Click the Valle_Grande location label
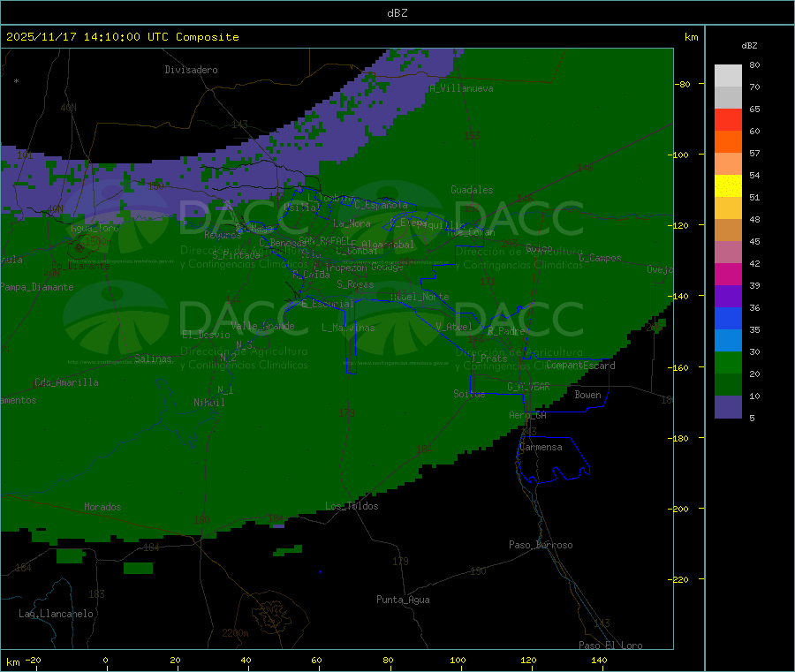Viewport: 795px width, 672px height. (x=262, y=326)
